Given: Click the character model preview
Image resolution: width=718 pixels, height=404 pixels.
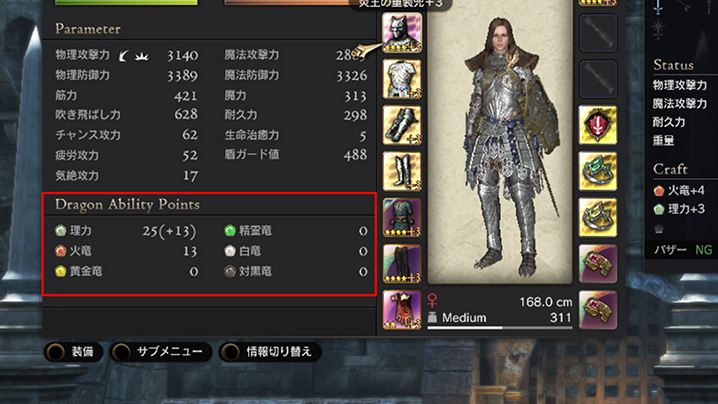Looking at the screenshot, I should pyautogui.click(x=500, y=142).
